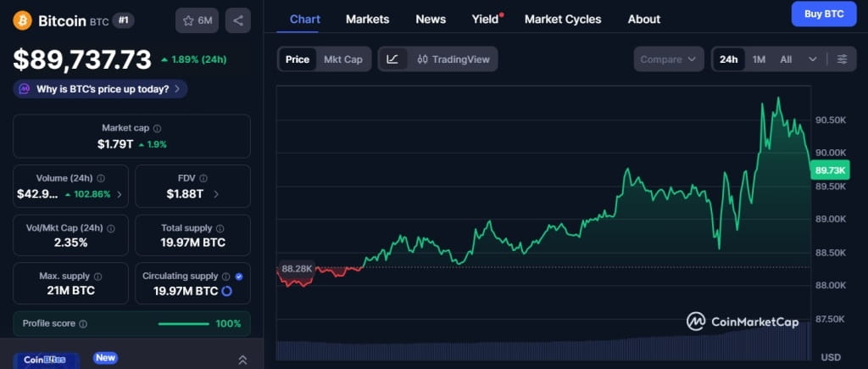Click FDV info icon
This screenshot has height=369, width=868.
[x=203, y=178]
